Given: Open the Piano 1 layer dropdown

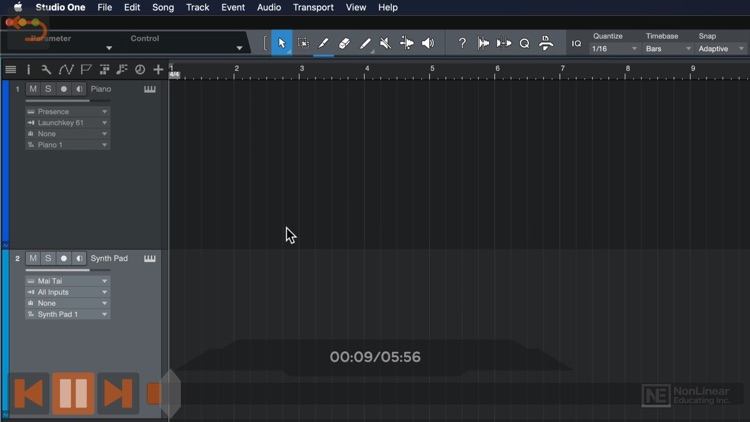Looking at the screenshot, I should pos(67,144).
